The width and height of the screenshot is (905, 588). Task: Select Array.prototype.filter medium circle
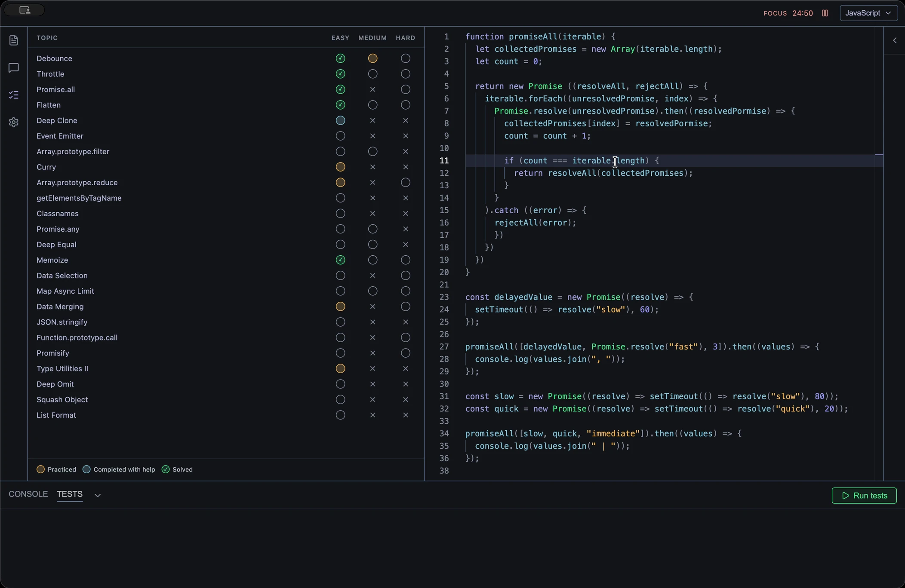(372, 151)
